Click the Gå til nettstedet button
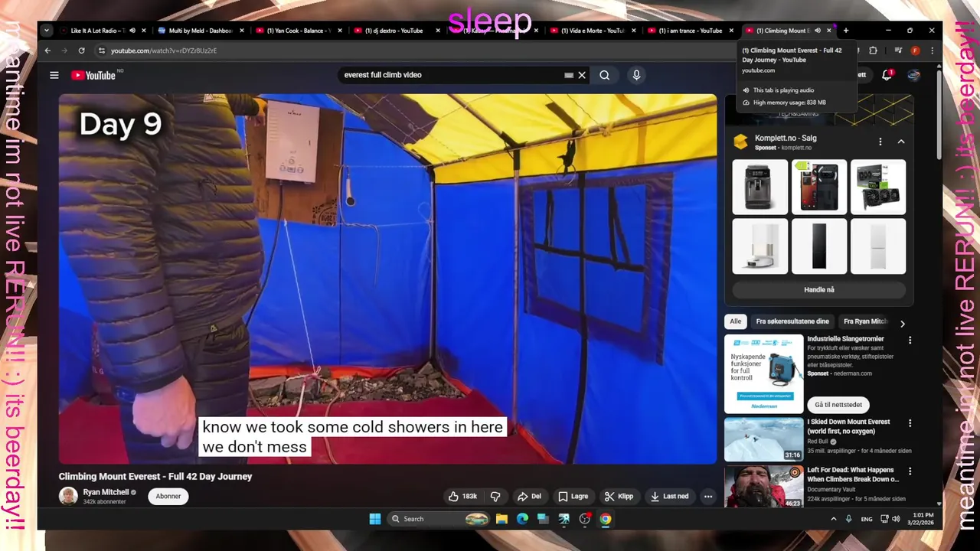Viewport: 980px width, 551px height. pos(838,405)
